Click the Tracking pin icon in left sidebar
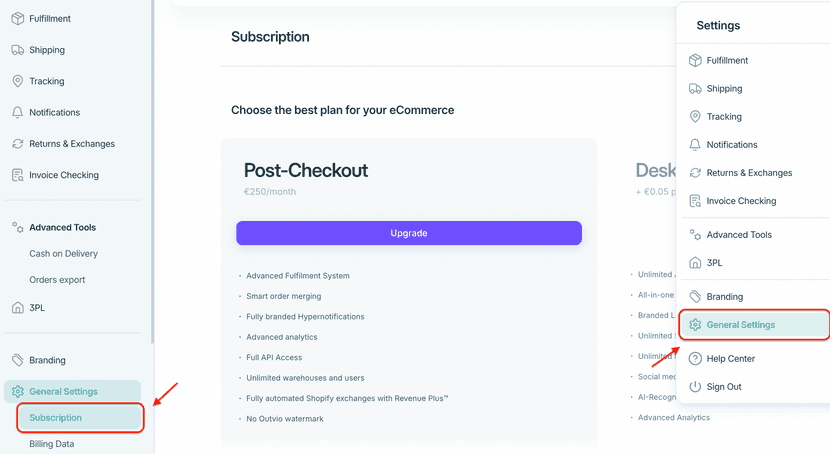The image size is (830, 454). (17, 81)
